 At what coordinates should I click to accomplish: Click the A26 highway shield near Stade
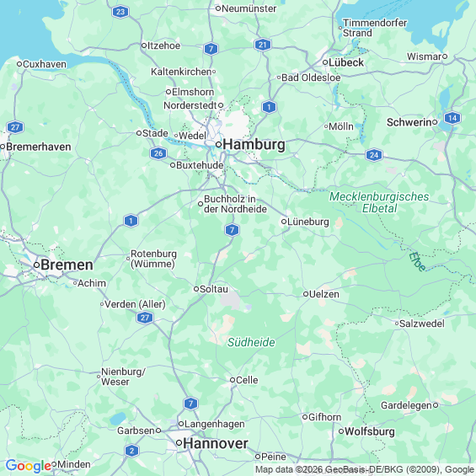coord(158,153)
